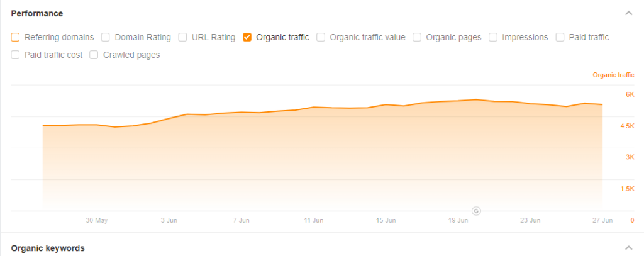
Task: Collapse the Performance section chevron
Action: tap(628, 13)
